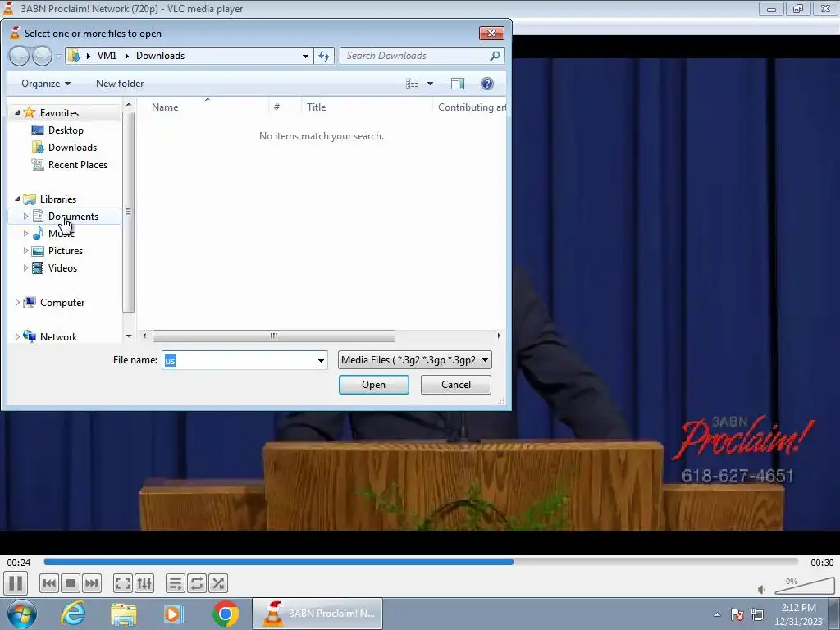
Task: Select Computer in navigation pane
Action: coord(62,303)
